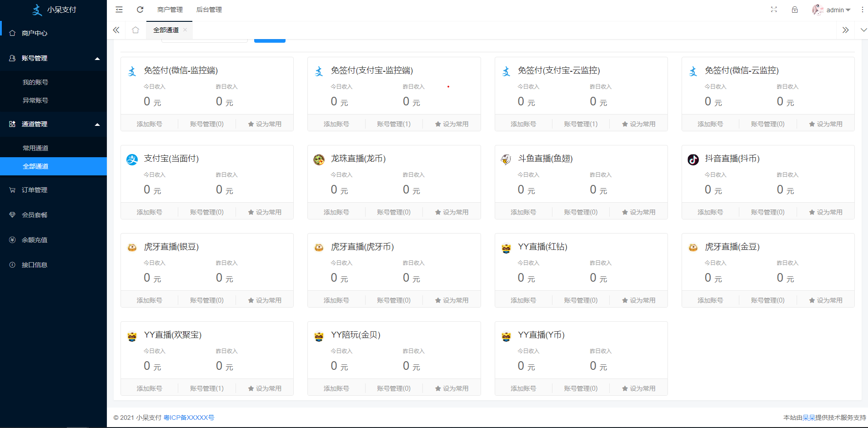The height and width of the screenshot is (428, 868).
Task: Click the Alipay face-to-face pay icon
Action: click(x=132, y=159)
